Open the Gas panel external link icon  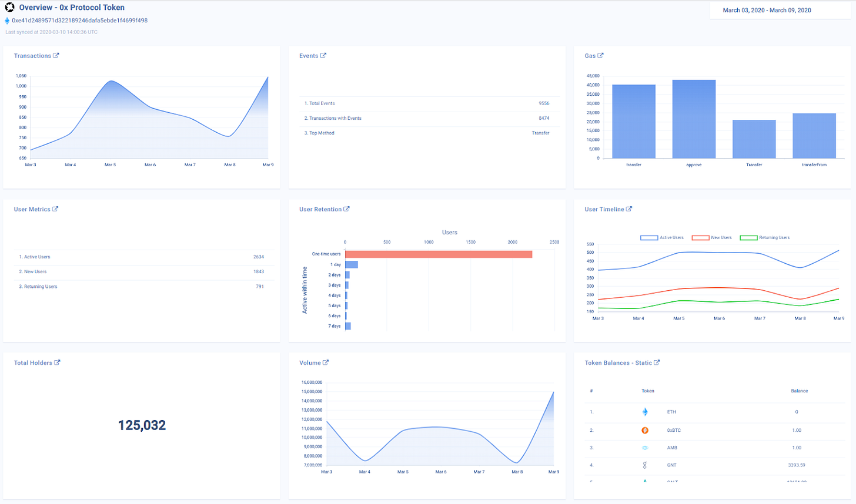click(x=601, y=56)
